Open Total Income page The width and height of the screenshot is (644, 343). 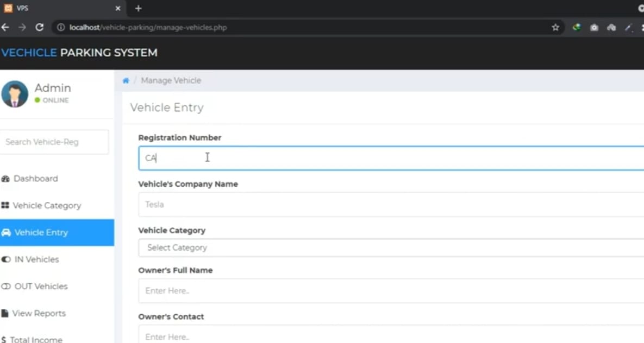click(36, 339)
